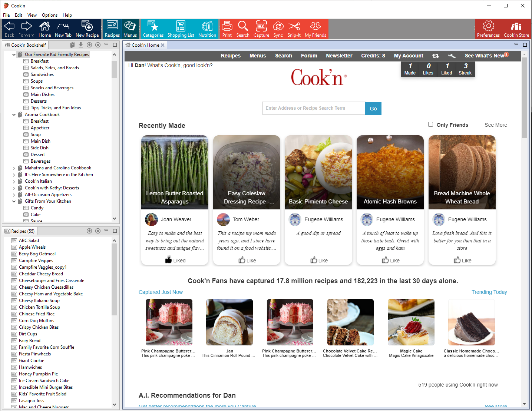Viewport: 532px width, 411px height.
Task: Toggle the Only Friends checkbox
Action: (x=430, y=125)
